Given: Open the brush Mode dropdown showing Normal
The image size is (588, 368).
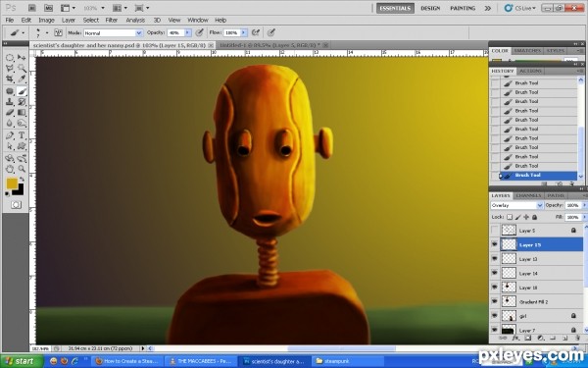Looking at the screenshot, I should click(x=113, y=33).
